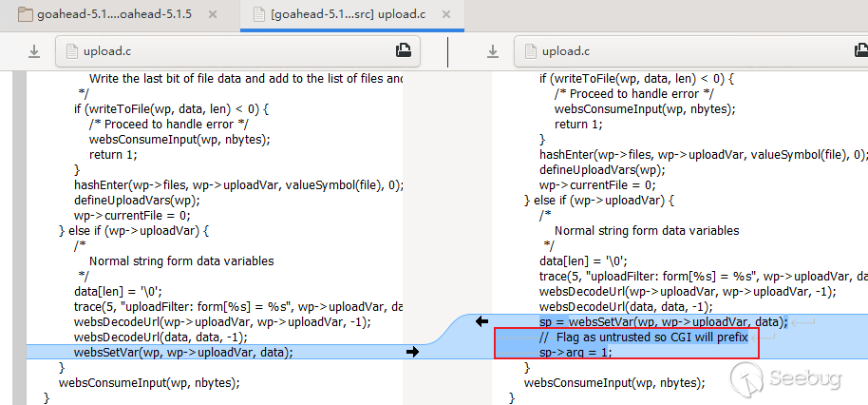Click left pane 'hashEnter(wp->files, ...' line
Image resolution: width=868 pixels, height=405 pixels.
pos(238,185)
